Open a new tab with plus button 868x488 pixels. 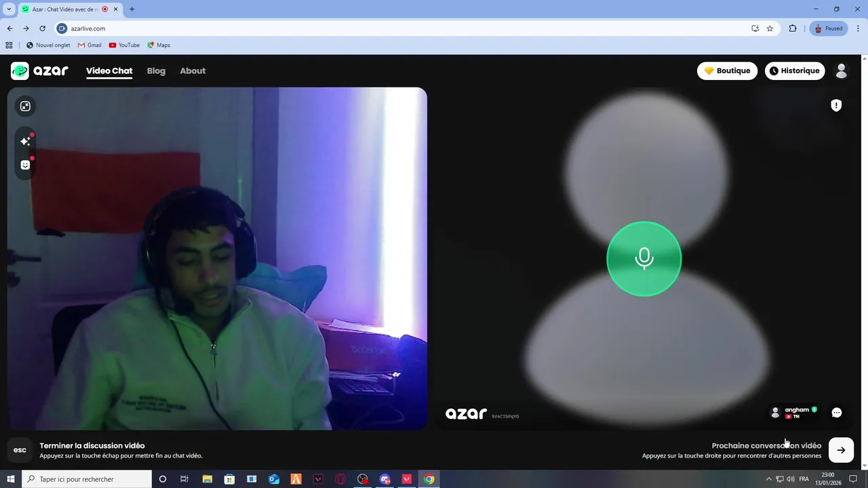click(x=132, y=9)
